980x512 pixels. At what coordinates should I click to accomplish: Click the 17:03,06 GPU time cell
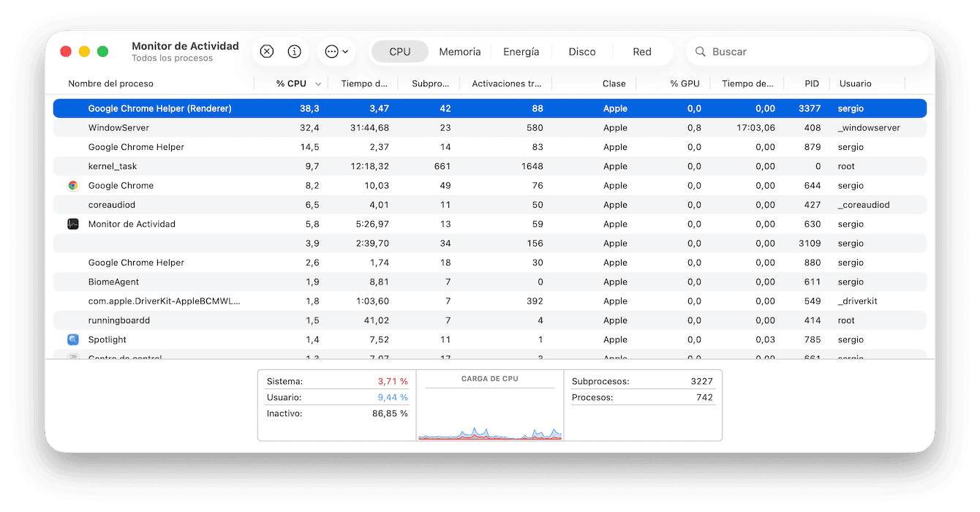coord(755,128)
